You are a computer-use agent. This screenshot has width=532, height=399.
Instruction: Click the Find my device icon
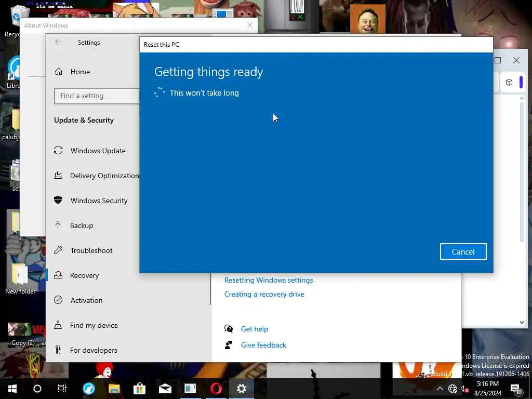point(58,325)
